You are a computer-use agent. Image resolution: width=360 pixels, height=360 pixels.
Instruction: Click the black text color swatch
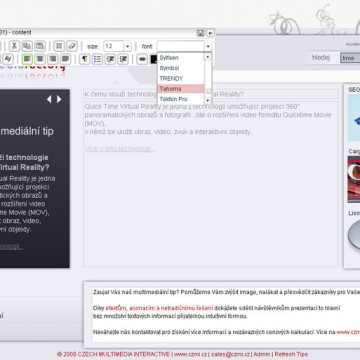click(154, 59)
